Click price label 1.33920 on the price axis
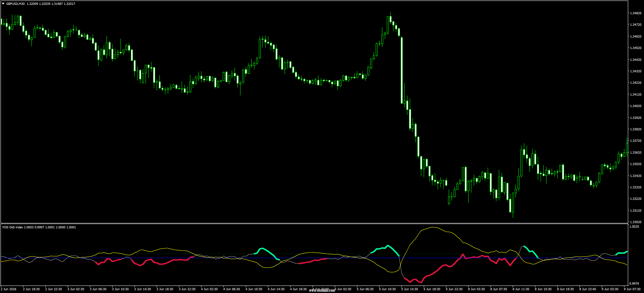This screenshot has height=293, width=644. (x=636, y=117)
